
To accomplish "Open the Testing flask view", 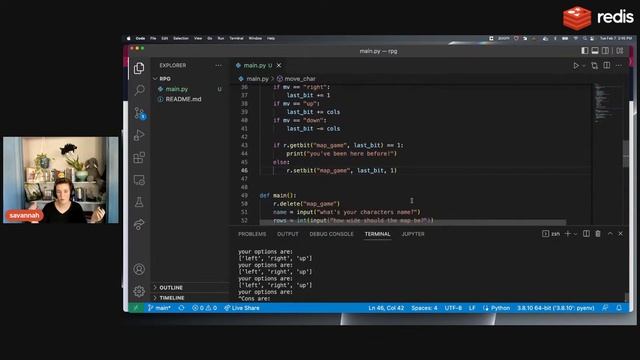I will (x=139, y=202).
